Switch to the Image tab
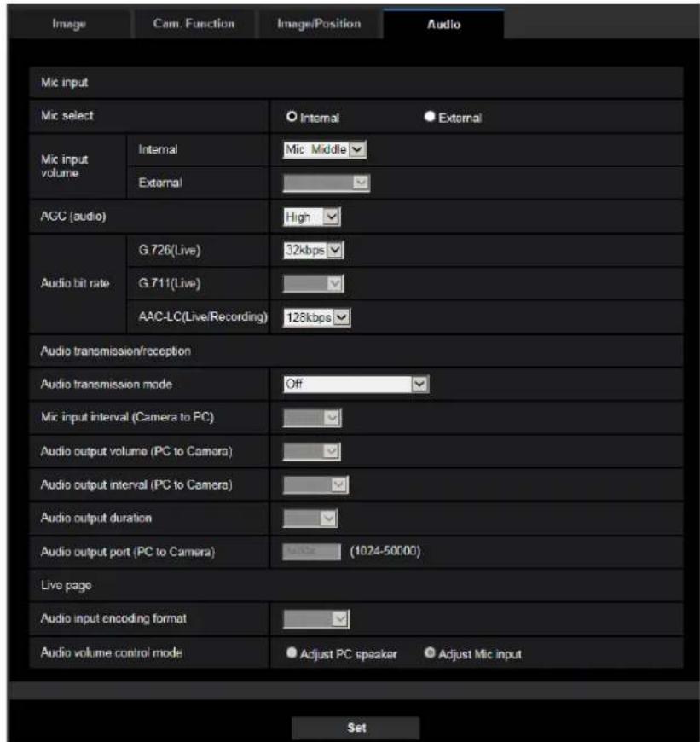The image size is (700, 742). [x=69, y=24]
